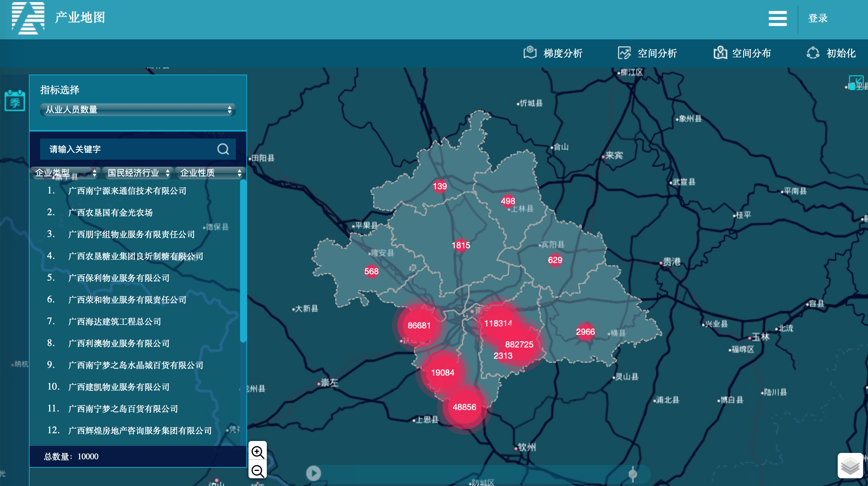Click the 2966 map cluster marker
Screen dimensions: 868x486
[x=585, y=332]
